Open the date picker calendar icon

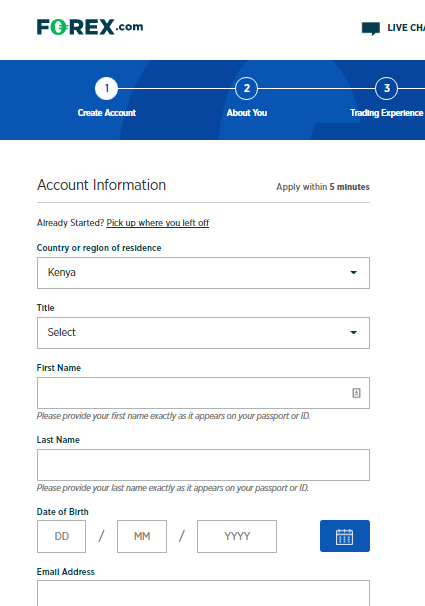pyautogui.click(x=345, y=536)
